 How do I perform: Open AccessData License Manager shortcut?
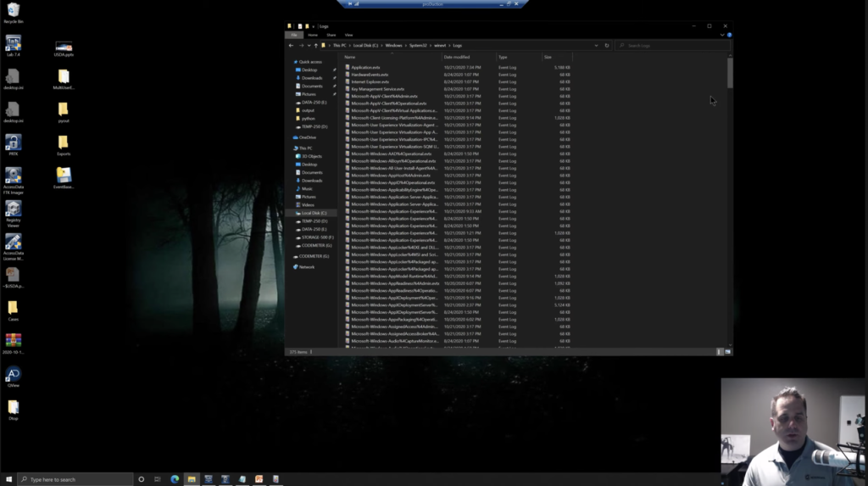(x=14, y=247)
